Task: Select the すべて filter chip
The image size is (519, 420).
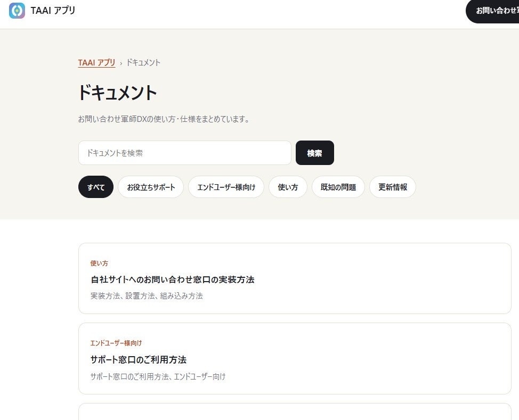Action: pos(96,187)
